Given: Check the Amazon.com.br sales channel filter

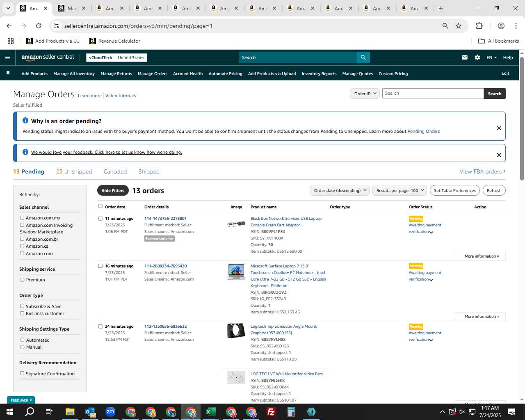Looking at the screenshot, I should [22, 239].
